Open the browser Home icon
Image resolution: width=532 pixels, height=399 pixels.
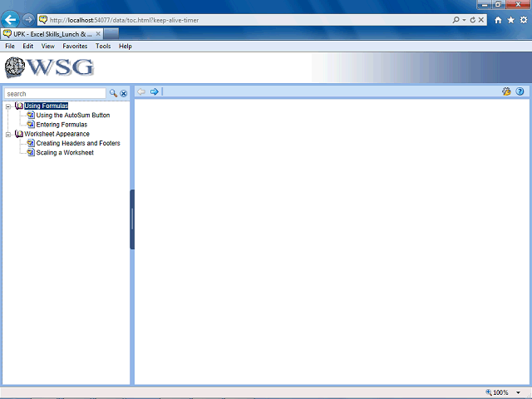tap(498, 20)
